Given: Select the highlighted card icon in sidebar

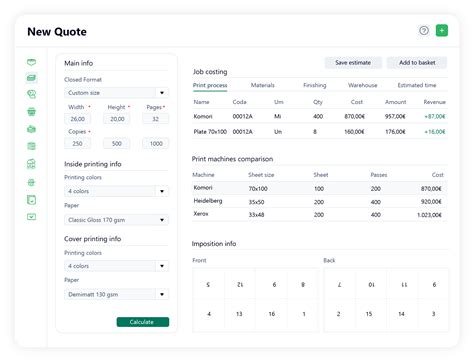Looking at the screenshot, I should (x=31, y=78).
